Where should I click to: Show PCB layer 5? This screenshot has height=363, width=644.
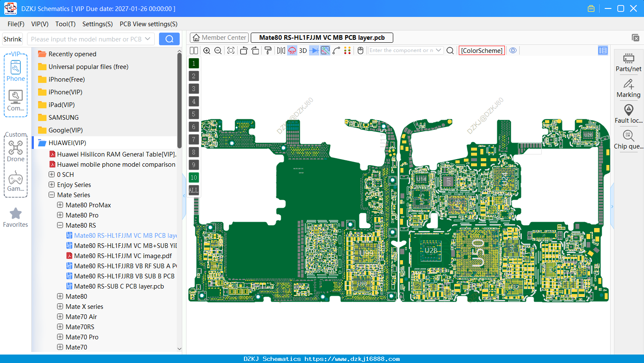click(194, 114)
